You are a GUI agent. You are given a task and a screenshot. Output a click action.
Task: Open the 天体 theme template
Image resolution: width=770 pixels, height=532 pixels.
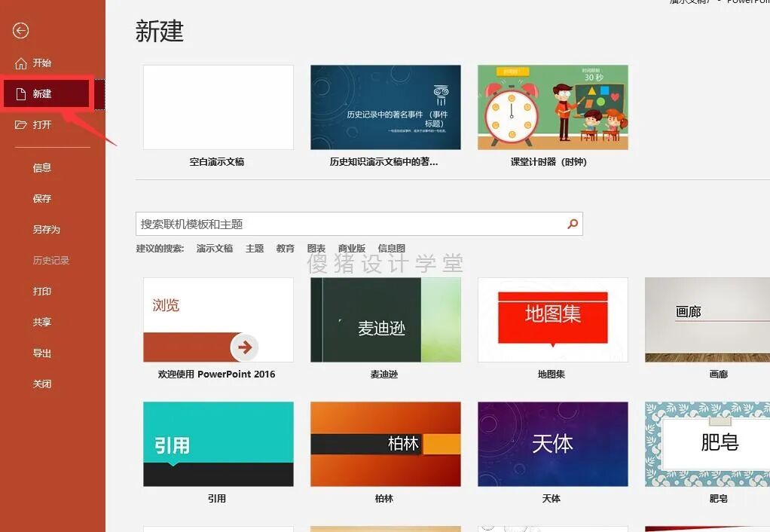click(552, 443)
